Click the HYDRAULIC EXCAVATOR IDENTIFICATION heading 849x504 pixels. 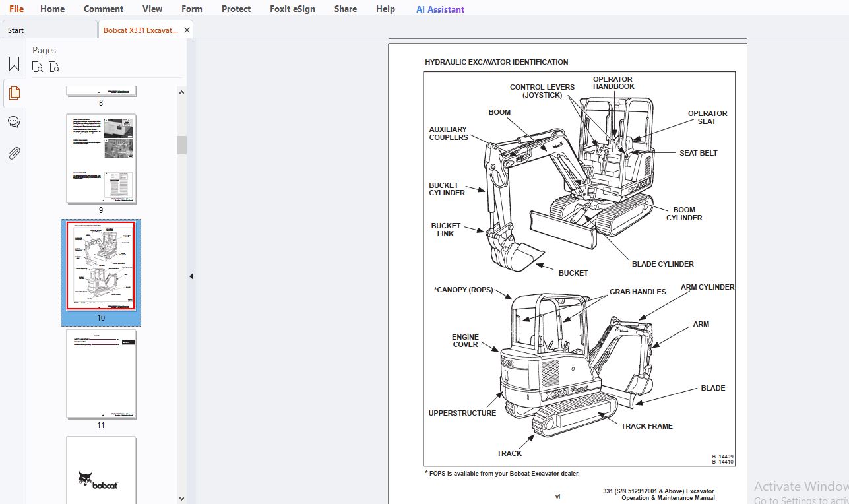[x=496, y=62]
